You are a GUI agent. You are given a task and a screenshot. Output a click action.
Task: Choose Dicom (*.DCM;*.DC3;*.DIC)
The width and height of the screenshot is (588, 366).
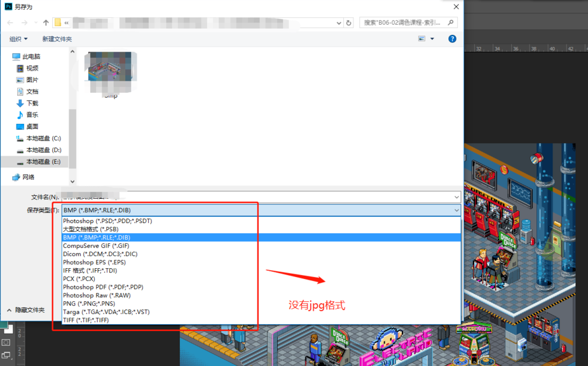click(x=261, y=254)
